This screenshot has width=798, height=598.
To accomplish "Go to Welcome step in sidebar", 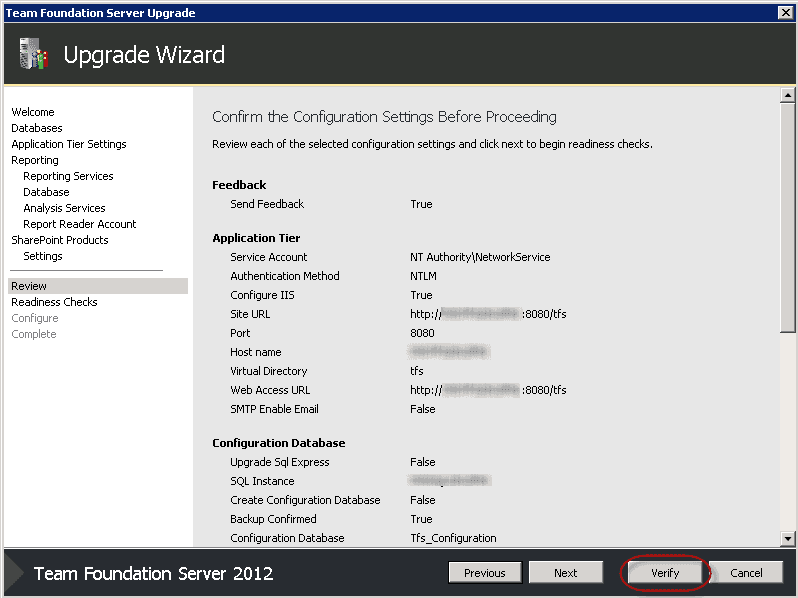I will point(33,112).
